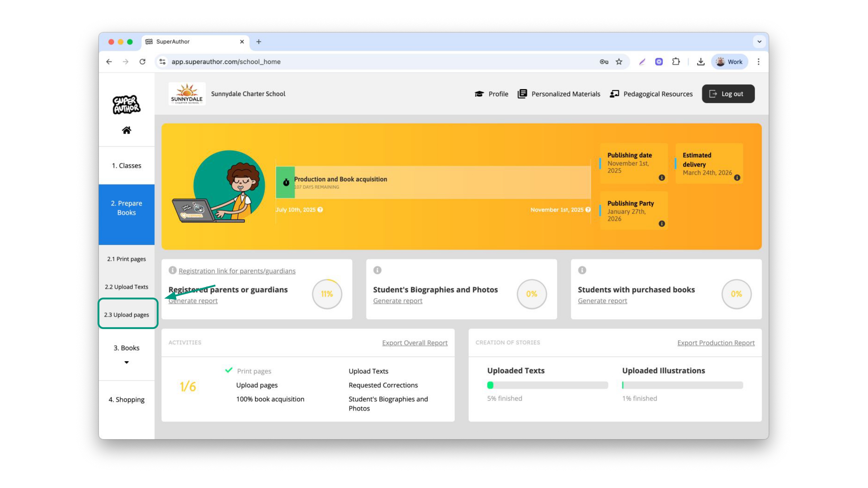
Task: Click the 0% purchased books progress circle
Action: tap(736, 294)
